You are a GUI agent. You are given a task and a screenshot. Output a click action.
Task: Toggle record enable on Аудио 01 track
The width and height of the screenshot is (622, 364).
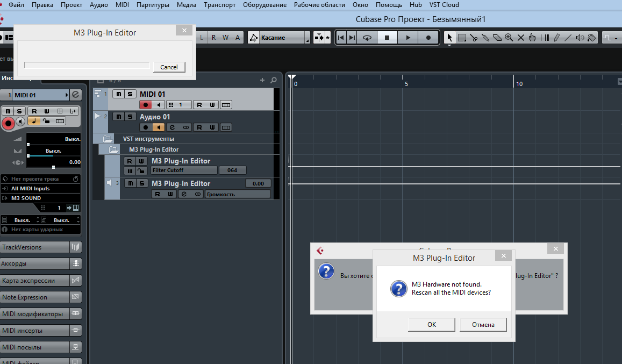pos(145,127)
